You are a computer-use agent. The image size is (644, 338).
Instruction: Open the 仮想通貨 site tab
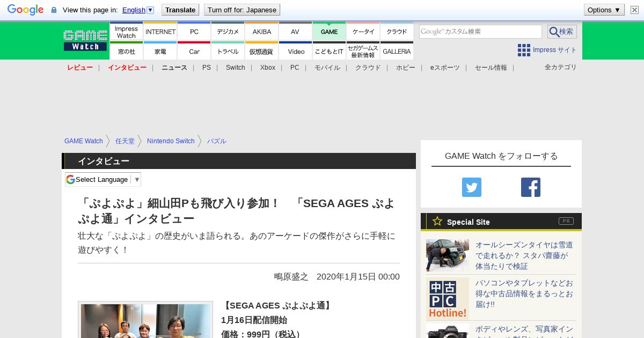pyautogui.click(x=262, y=50)
